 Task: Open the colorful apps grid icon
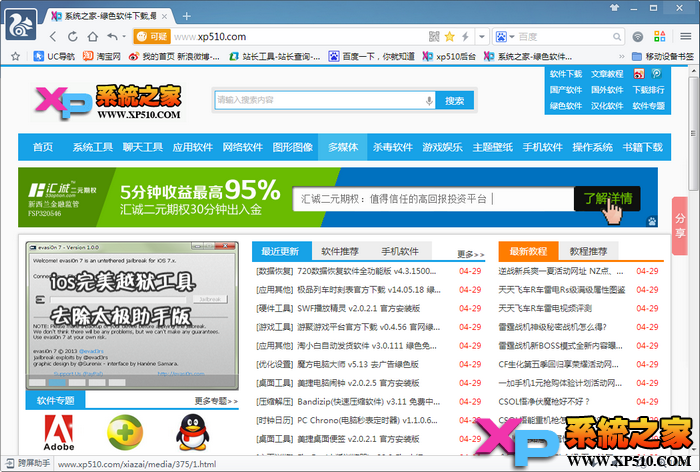tap(660, 37)
